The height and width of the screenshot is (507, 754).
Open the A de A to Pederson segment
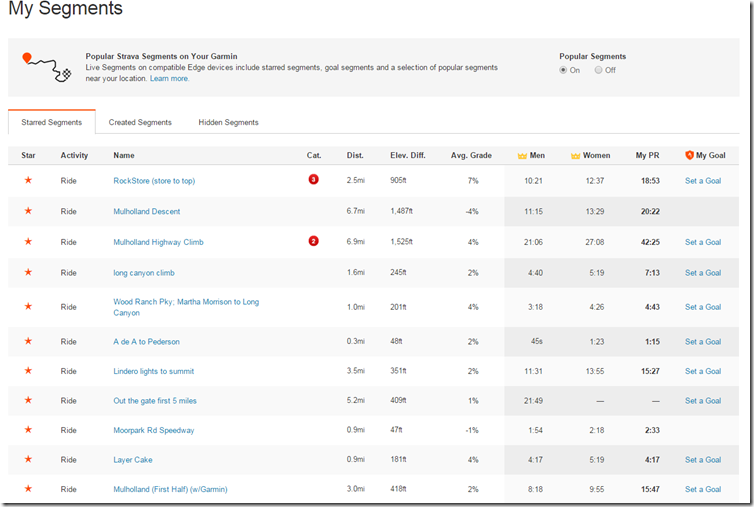click(147, 342)
